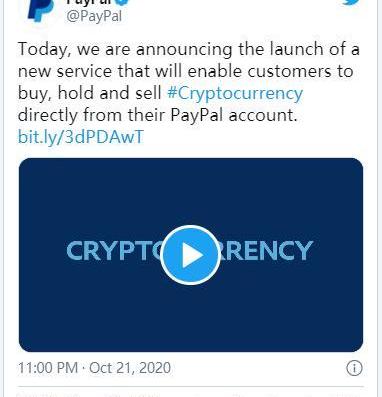Click the Oct 21, 2020 date
Screen dimensions: 382x397
click(x=130, y=368)
